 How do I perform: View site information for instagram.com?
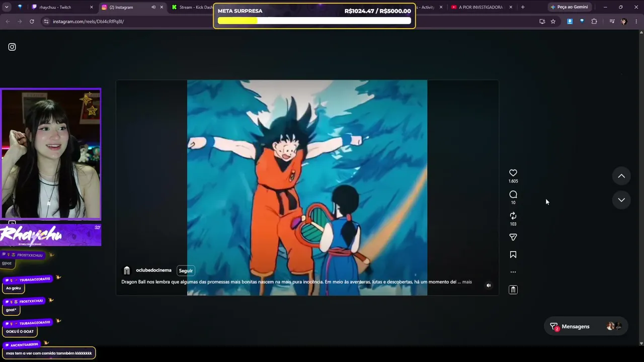tap(46, 21)
